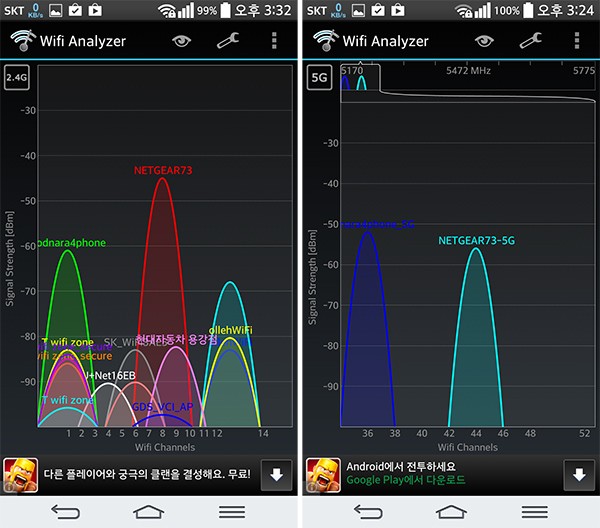Select the GDS_VCI_AP network label

tap(163, 407)
